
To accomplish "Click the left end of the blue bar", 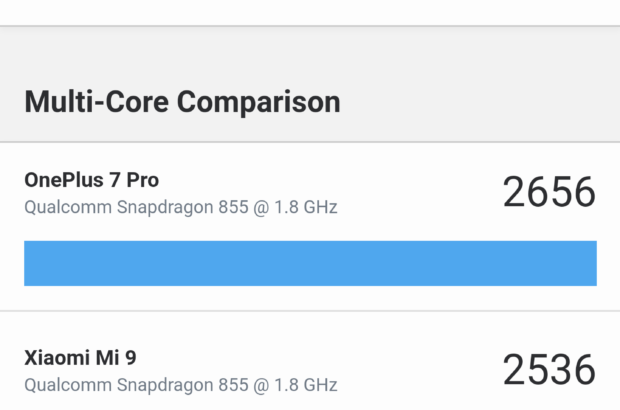I will pyautogui.click(x=32, y=263).
